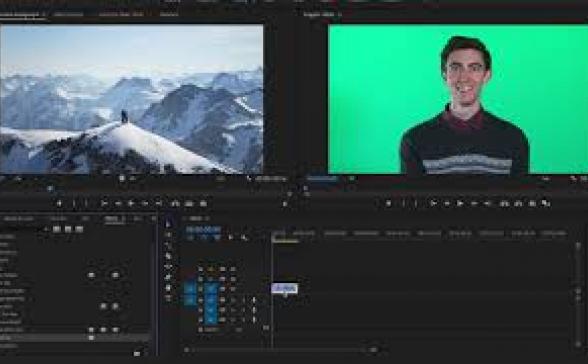Click the Extract button in Program monitor

pyautogui.click(x=518, y=204)
